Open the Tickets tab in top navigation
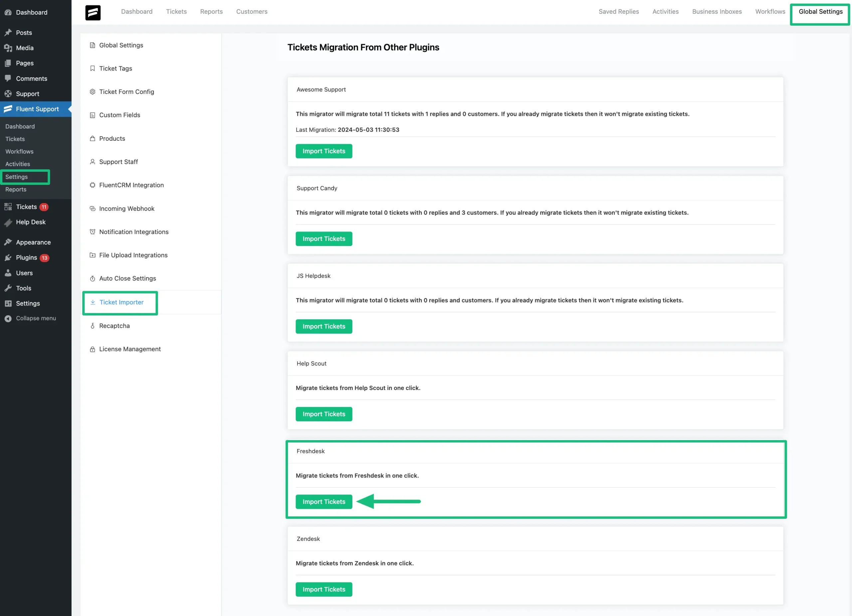The height and width of the screenshot is (616, 852). (x=176, y=12)
